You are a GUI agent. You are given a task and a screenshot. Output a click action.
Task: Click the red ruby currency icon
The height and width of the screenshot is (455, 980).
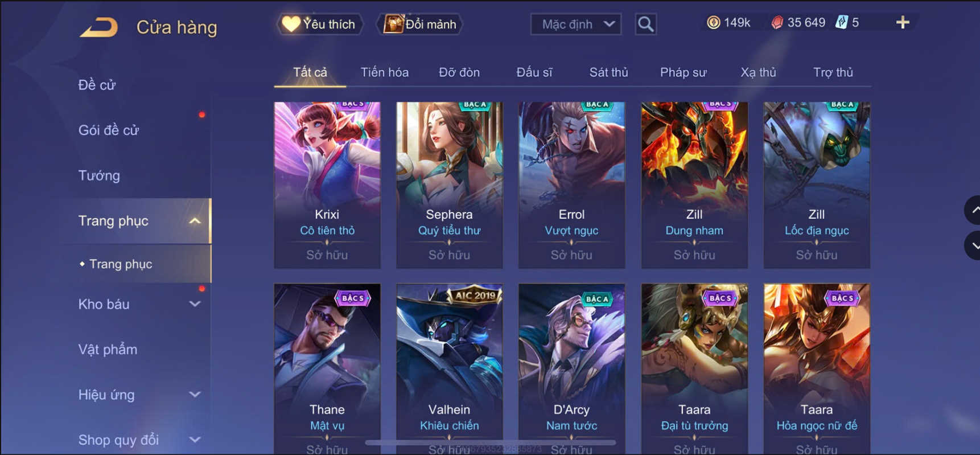pos(777,23)
